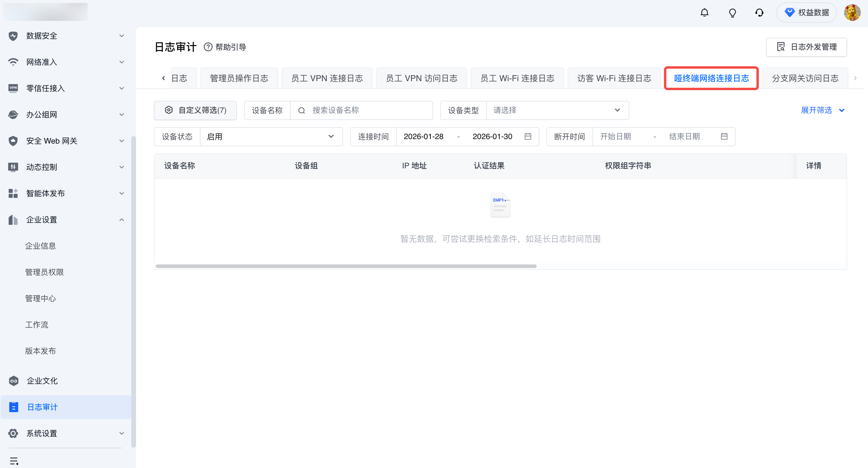Click 帮助引导 help link
The width and height of the screenshot is (868, 468).
[231, 47]
